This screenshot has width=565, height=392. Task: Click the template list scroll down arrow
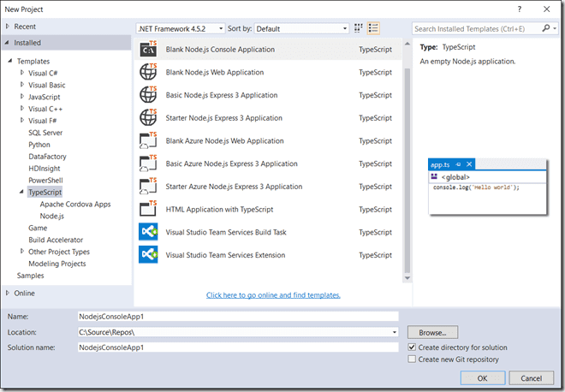[x=407, y=278]
